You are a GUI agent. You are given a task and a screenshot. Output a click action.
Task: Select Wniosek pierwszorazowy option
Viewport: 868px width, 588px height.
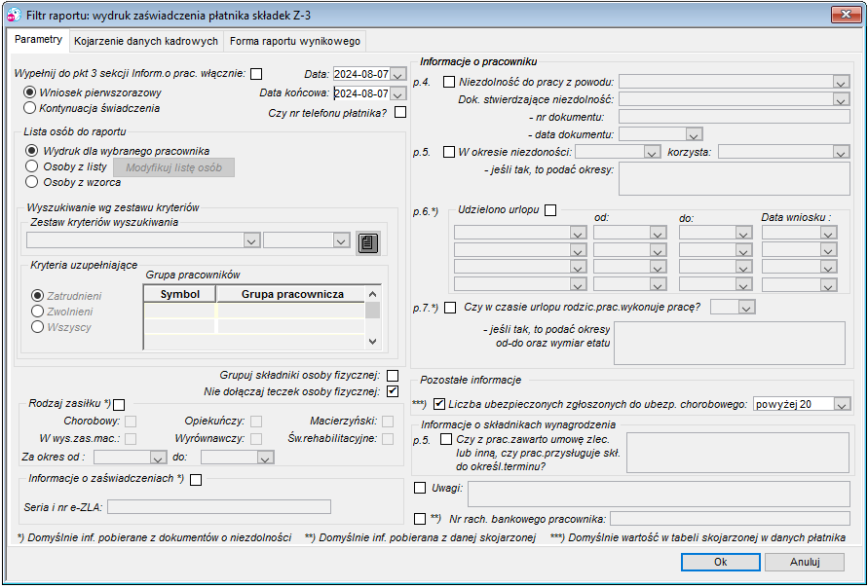point(29,92)
